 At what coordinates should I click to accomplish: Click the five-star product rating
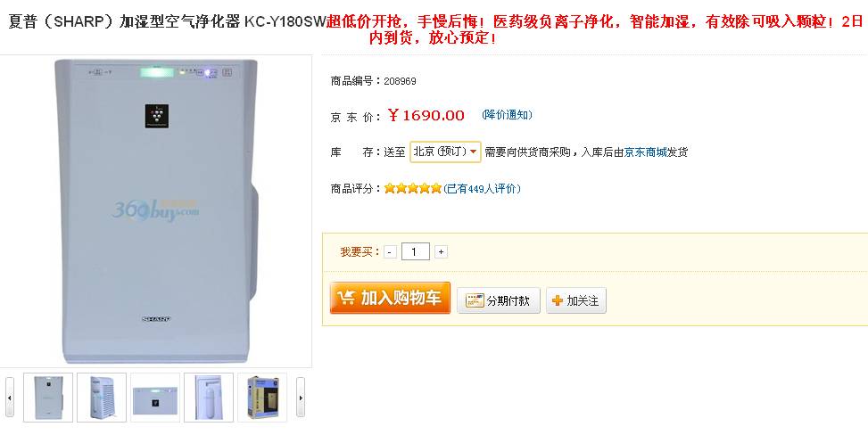412,188
